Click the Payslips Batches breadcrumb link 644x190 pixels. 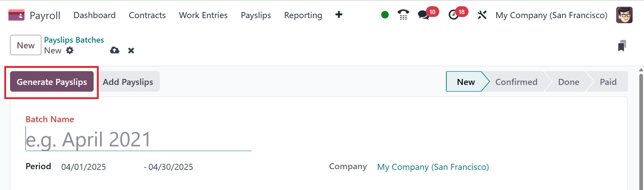[74, 40]
